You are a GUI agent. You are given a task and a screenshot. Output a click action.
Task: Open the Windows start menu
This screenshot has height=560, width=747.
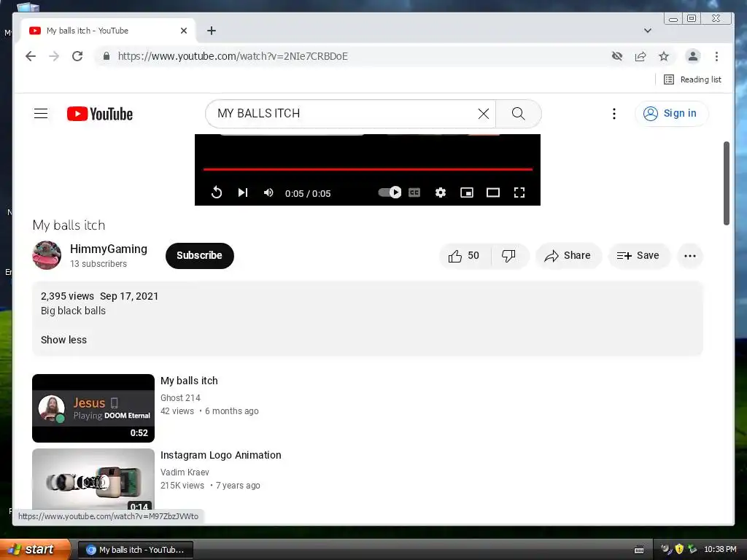(x=35, y=549)
